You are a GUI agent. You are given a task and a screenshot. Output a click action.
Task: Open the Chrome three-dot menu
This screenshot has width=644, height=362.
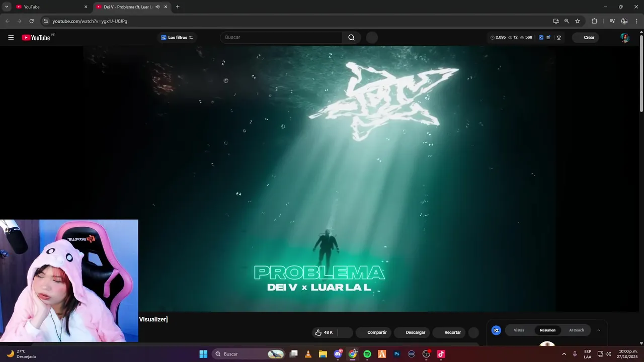[636, 21]
